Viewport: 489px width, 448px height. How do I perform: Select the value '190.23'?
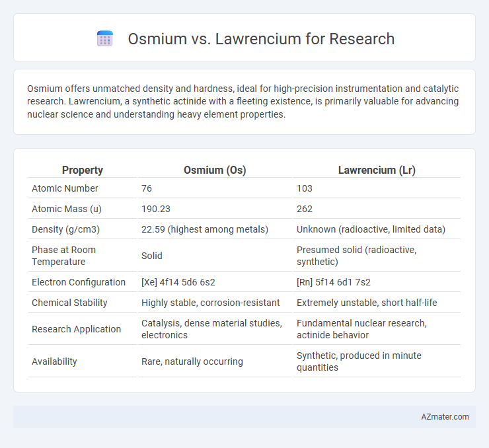pos(155,209)
